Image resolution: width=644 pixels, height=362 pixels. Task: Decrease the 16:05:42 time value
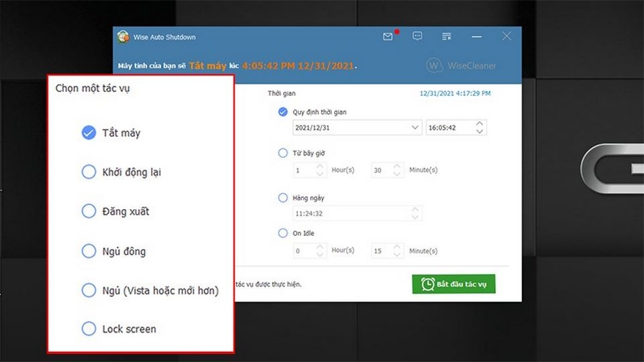pyautogui.click(x=480, y=132)
